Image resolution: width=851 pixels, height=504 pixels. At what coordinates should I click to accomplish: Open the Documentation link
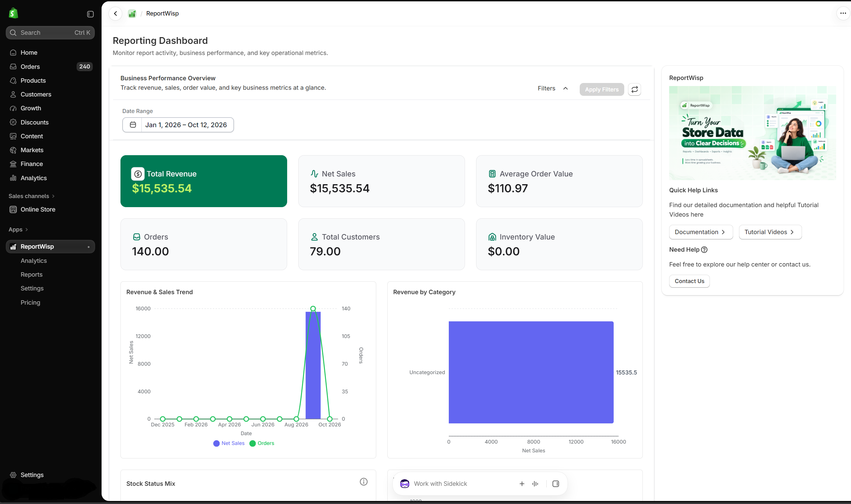coord(701,232)
